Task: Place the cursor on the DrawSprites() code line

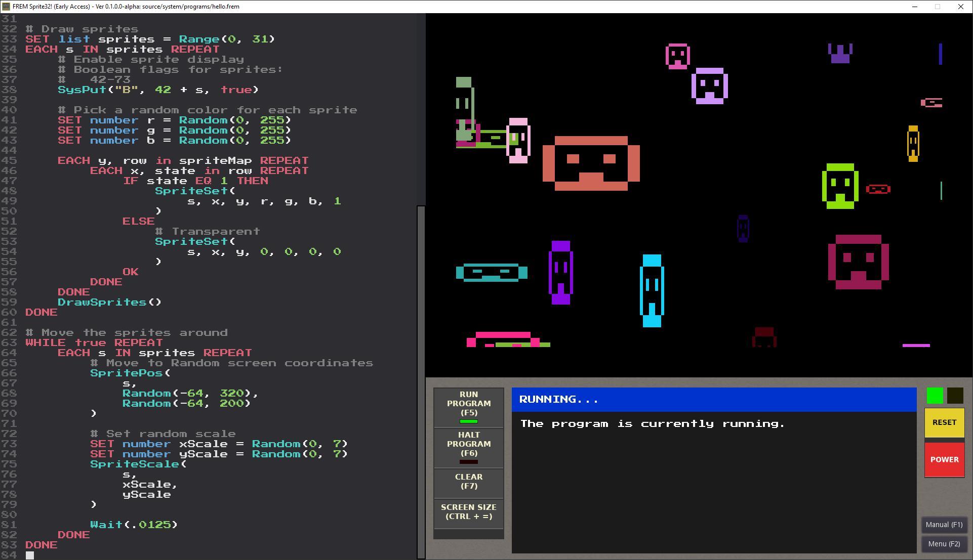Action: (x=109, y=302)
